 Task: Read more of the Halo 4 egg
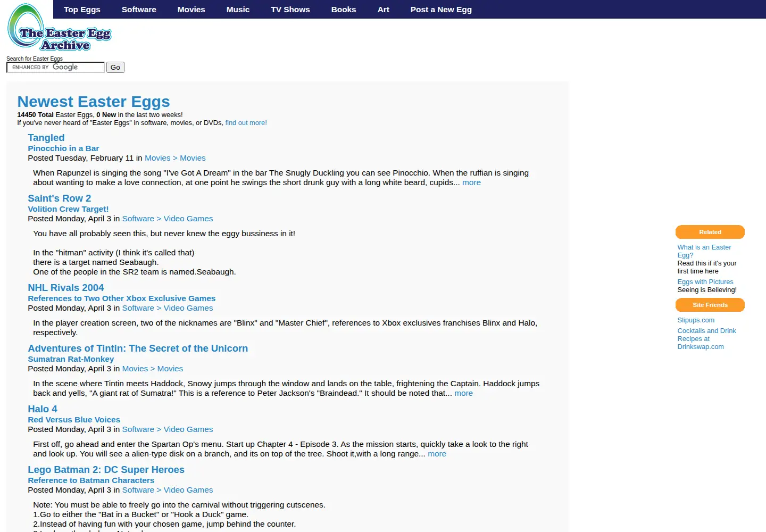tap(437, 454)
